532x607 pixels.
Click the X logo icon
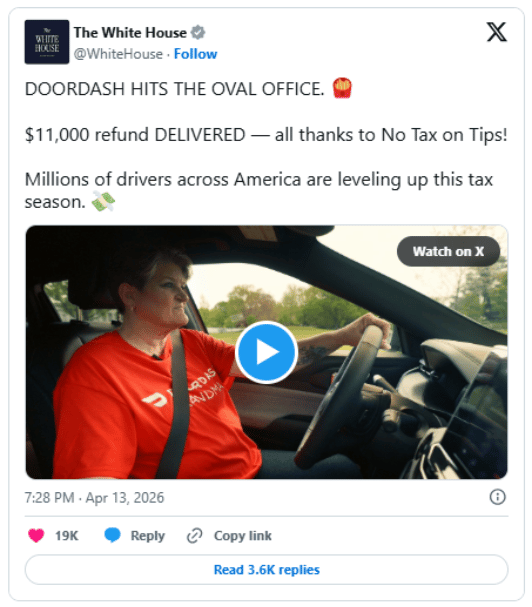(x=496, y=32)
